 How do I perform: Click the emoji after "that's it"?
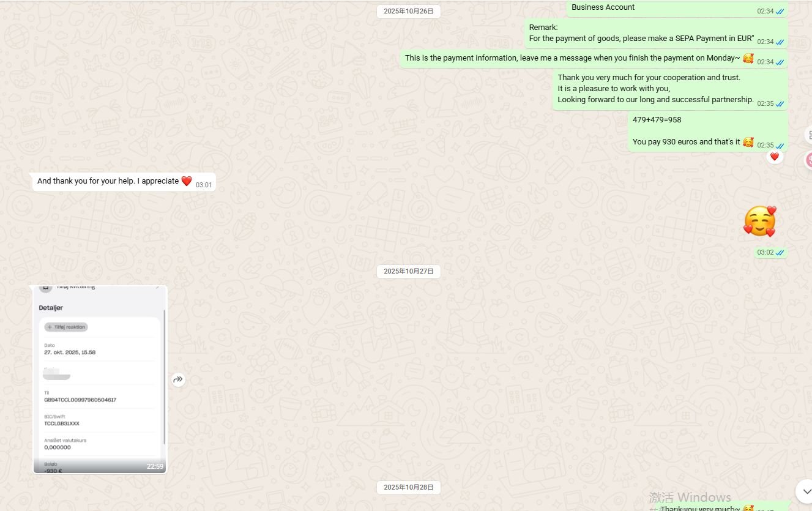[x=748, y=142]
